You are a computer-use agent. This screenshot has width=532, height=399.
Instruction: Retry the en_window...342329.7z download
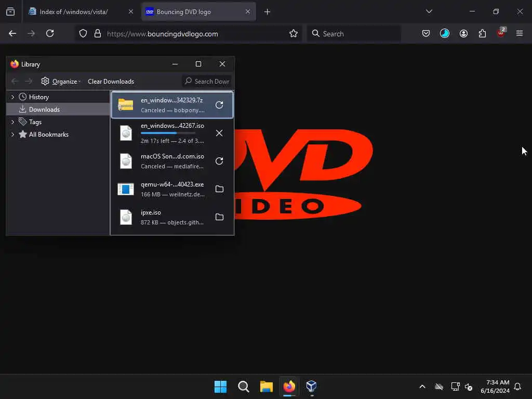tap(219, 105)
